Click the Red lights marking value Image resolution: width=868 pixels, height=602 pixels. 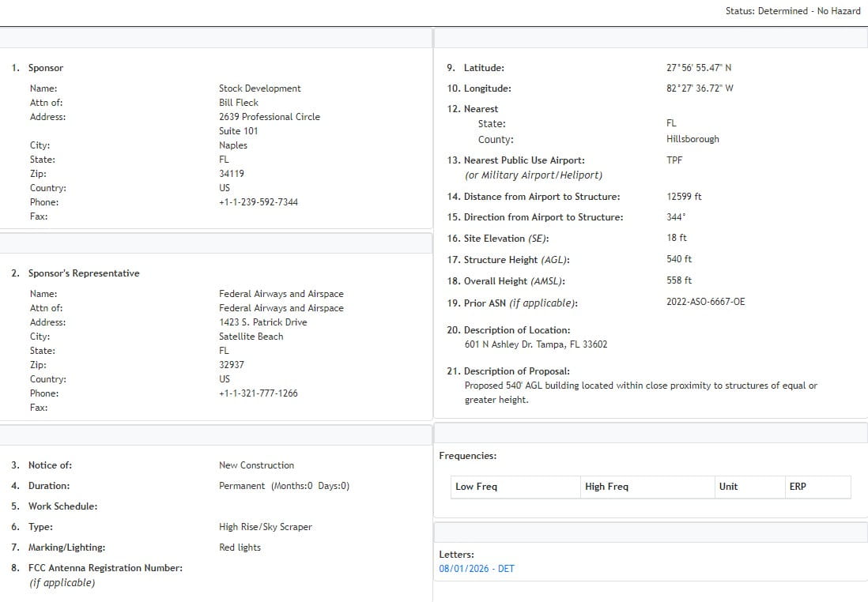point(240,547)
